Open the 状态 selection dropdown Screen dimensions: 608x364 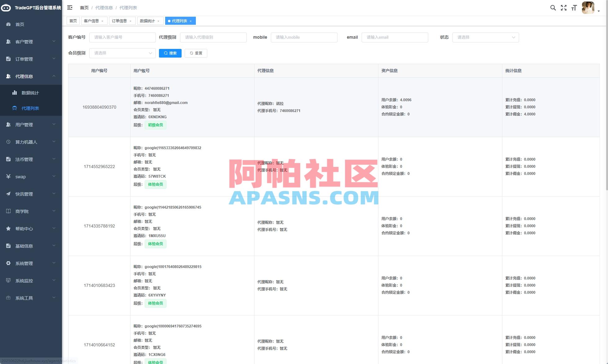coord(485,37)
